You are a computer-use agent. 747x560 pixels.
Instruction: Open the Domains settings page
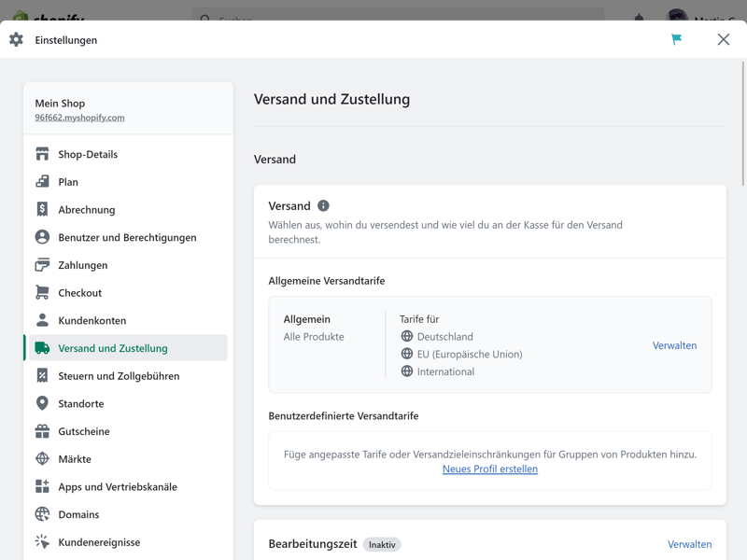click(78, 514)
